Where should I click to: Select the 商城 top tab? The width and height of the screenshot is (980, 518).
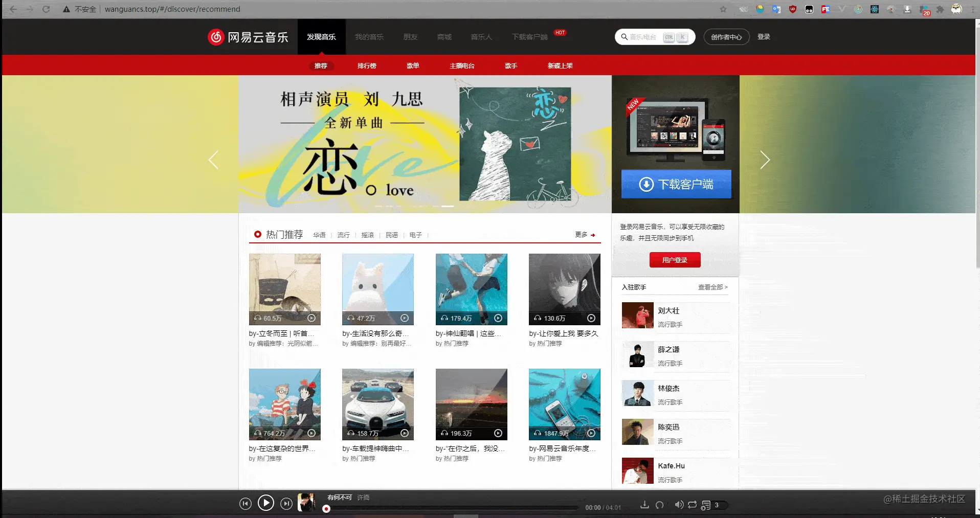pyautogui.click(x=444, y=37)
